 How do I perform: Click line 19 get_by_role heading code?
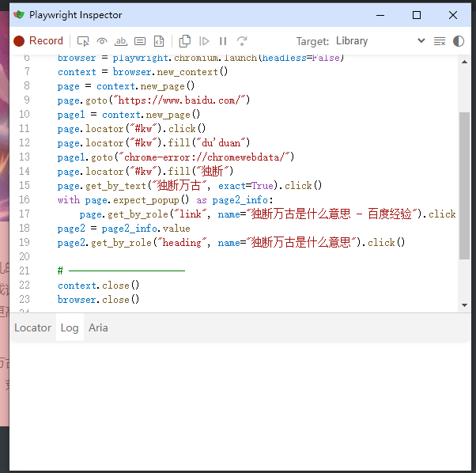pos(231,243)
